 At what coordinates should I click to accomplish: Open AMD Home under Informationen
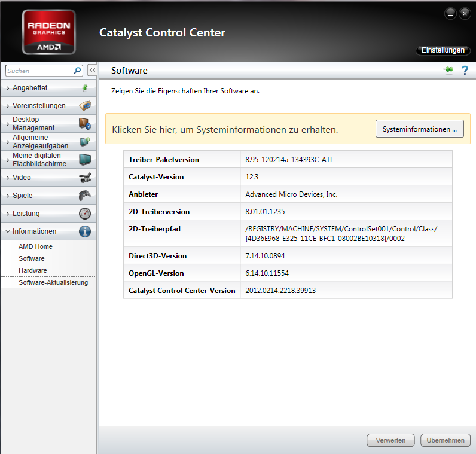(x=35, y=246)
